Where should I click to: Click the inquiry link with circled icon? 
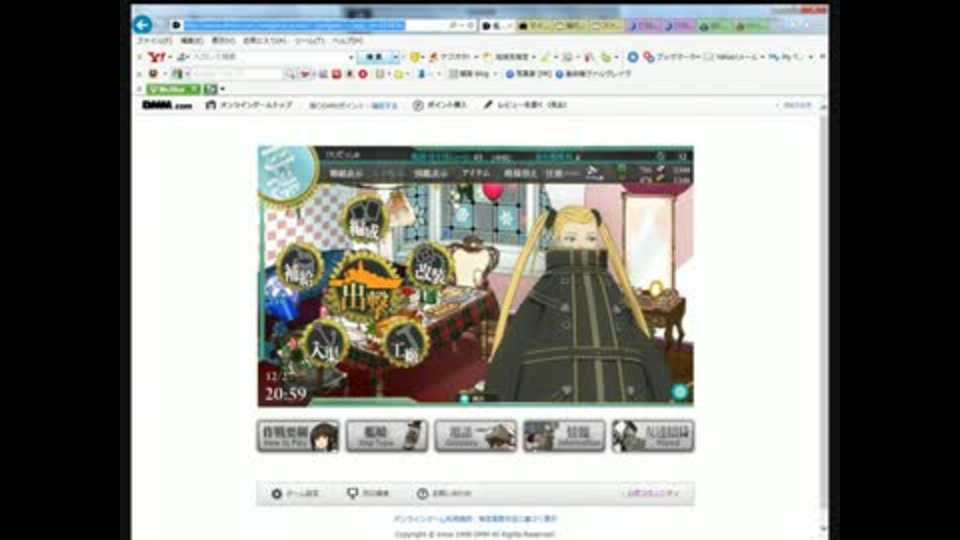point(444,493)
